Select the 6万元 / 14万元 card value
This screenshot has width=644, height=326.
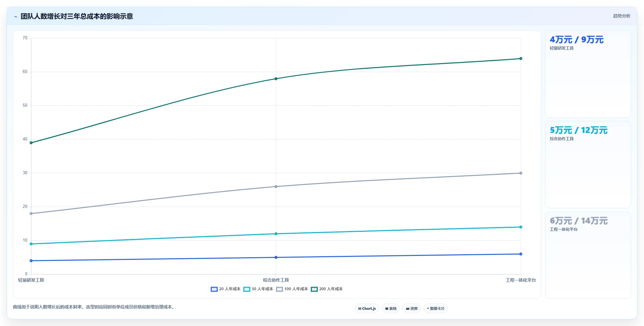(x=579, y=221)
